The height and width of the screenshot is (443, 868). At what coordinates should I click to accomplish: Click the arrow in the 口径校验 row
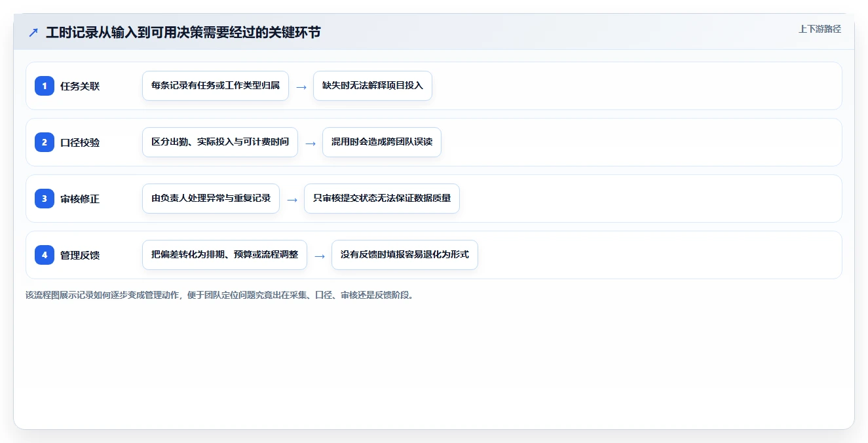pos(311,143)
